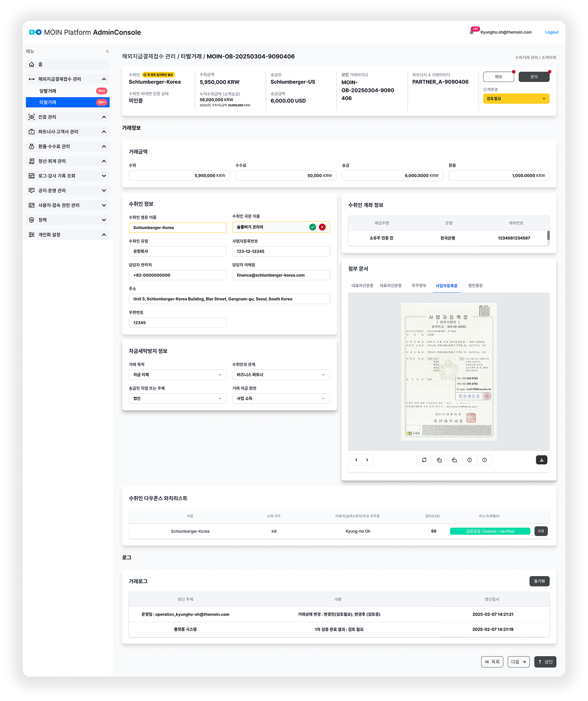The width and height of the screenshot is (588, 701).
Task: Click the 담당자 이메일 input field
Action: click(x=281, y=275)
